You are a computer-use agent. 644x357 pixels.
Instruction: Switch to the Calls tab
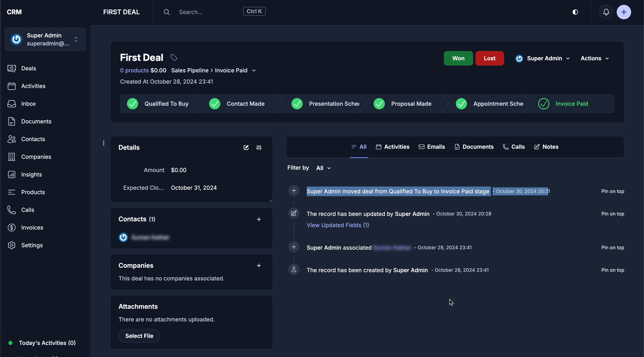tap(514, 147)
